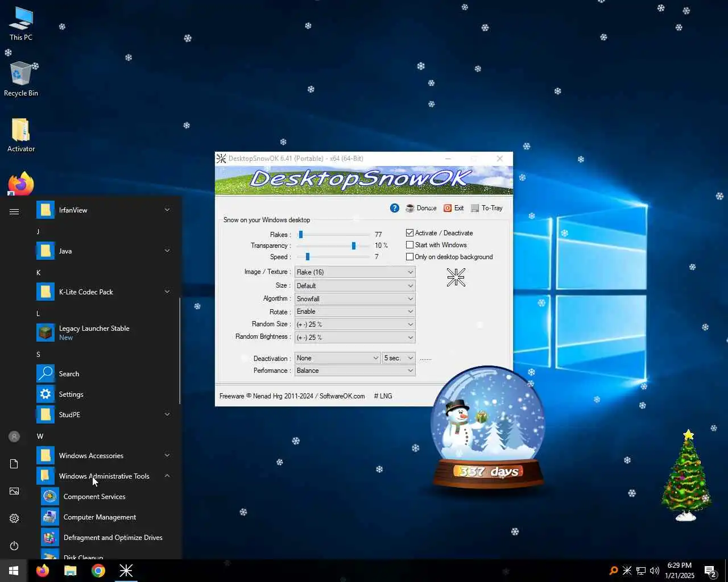
Task: Click DesktopSnowOK taskbar snowflake icon
Action: point(126,571)
